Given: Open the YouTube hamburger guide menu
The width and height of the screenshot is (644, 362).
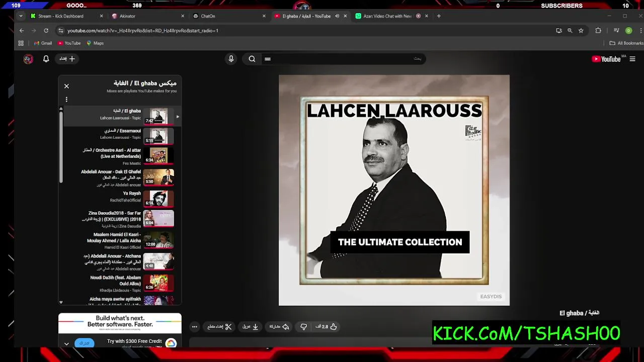Looking at the screenshot, I should pos(632,59).
